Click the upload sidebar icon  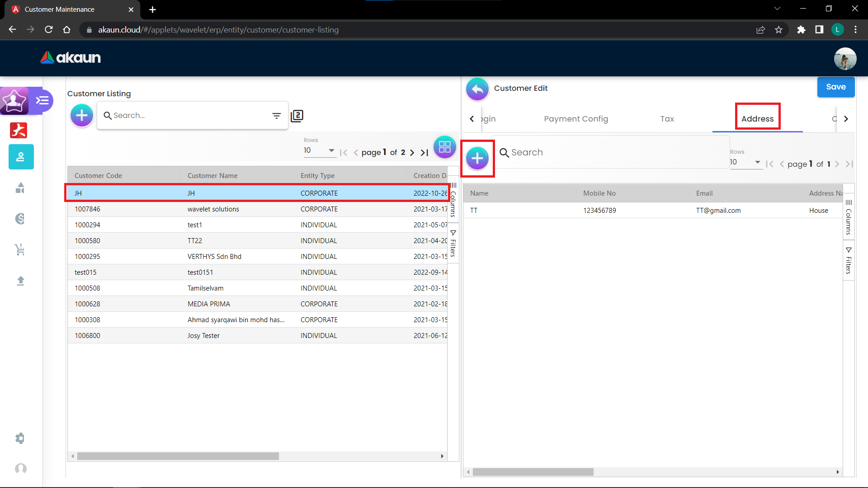click(x=20, y=281)
